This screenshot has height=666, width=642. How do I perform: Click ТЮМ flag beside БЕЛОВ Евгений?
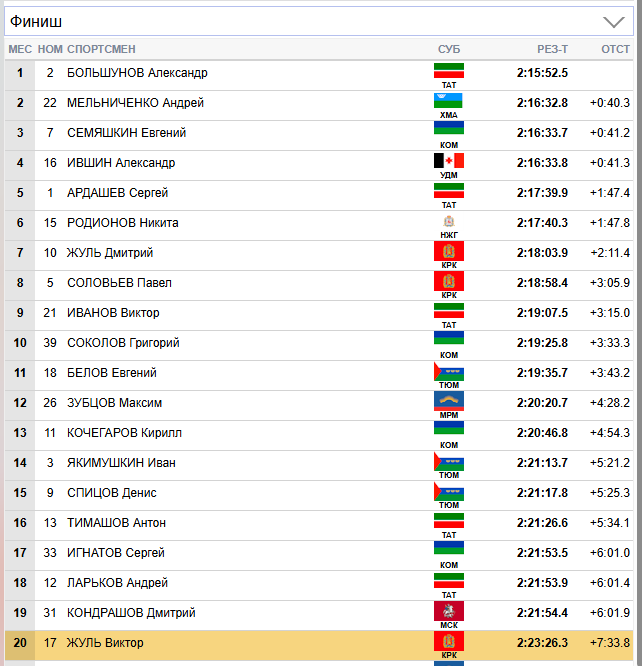click(x=449, y=370)
